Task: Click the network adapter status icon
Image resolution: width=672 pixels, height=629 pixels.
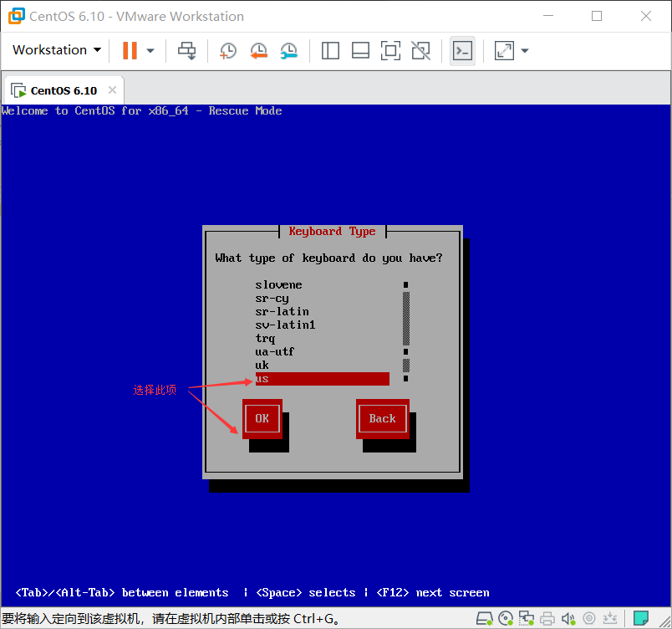Action: (527, 618)
